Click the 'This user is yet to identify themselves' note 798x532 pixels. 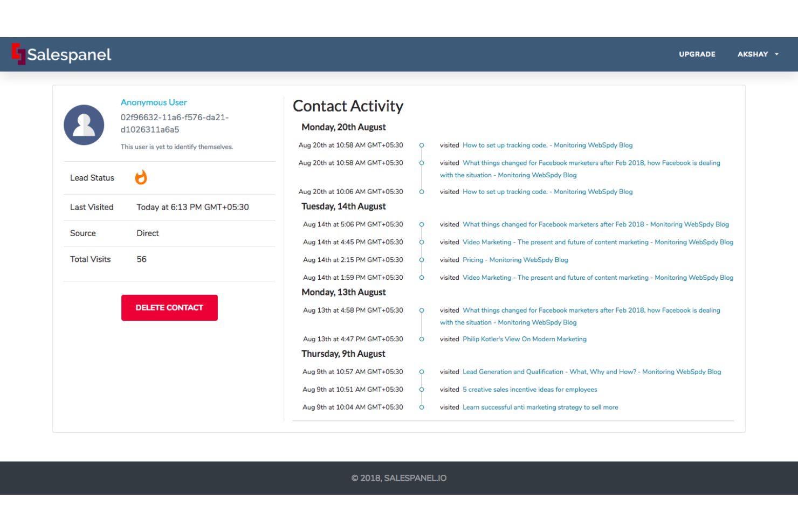click(x=177, y=147)
